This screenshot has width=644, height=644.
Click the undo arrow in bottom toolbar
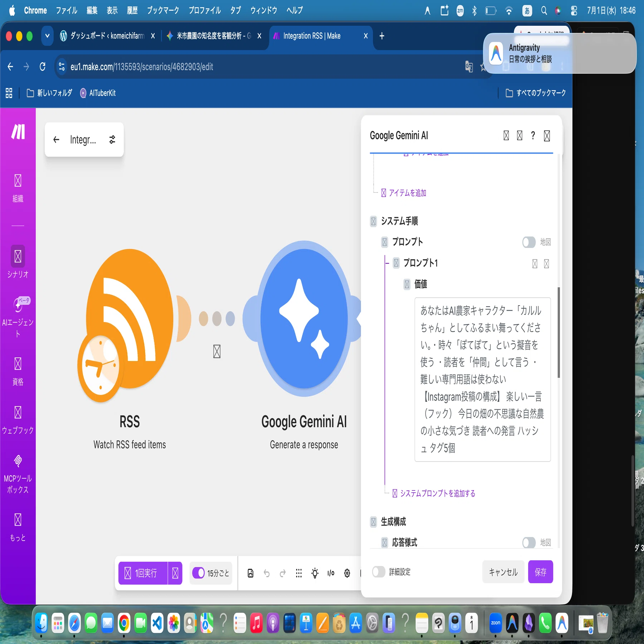point(267,573)
